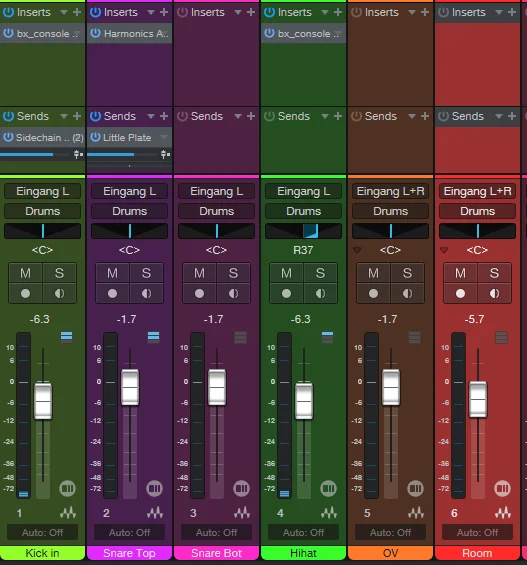Add an insert on Snare Bot channel
527x565 pixels.
pos(251,12)
